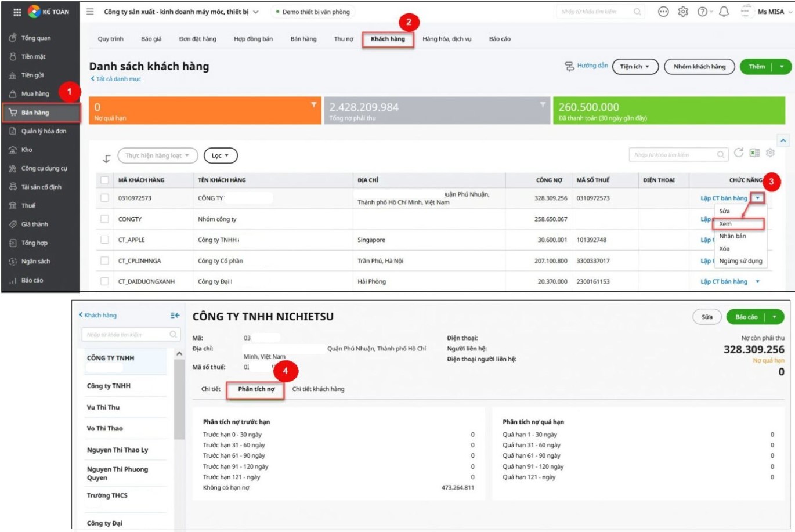Viewport: 795px width, 532px height.
Task: Click the top header search box
Action: click(600, 12)
